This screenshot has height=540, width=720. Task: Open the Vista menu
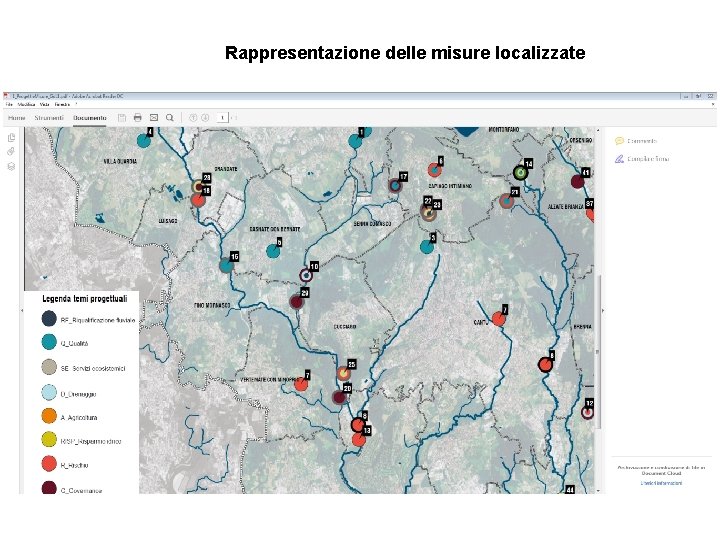coord(45,105)
